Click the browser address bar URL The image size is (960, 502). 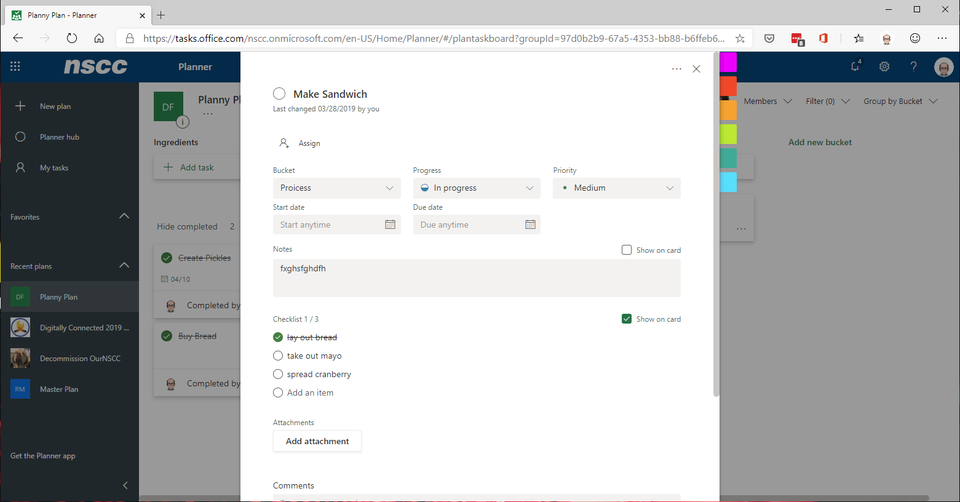point(433,38)
